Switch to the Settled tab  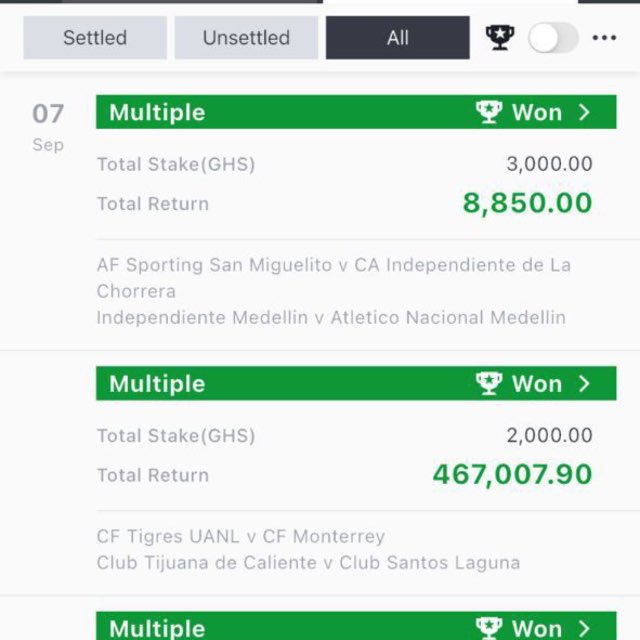click(95, 38)
